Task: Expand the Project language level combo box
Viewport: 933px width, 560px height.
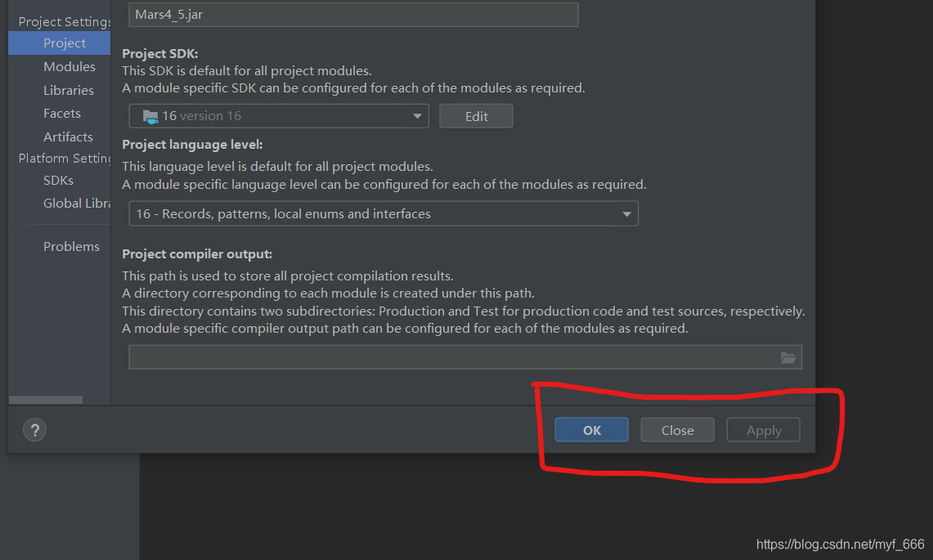Action: click(384, 213)
